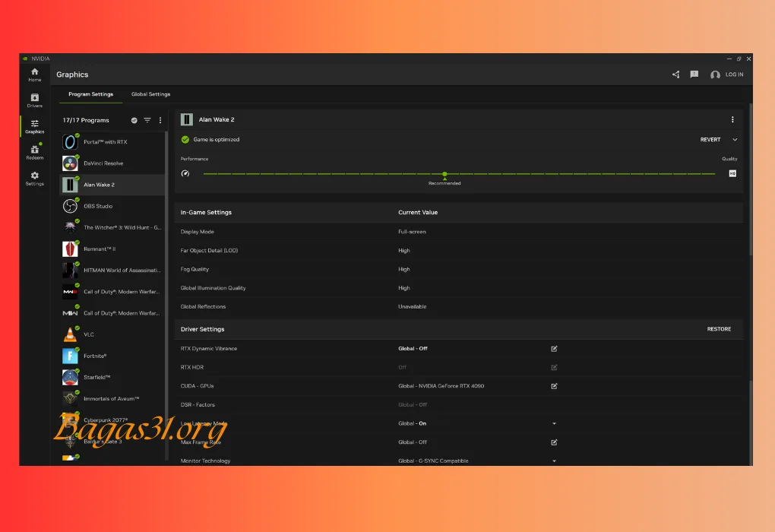Click the Recommended point on optimization slider
The height and width of the screenshot is (532, 775).
point(444,174)
